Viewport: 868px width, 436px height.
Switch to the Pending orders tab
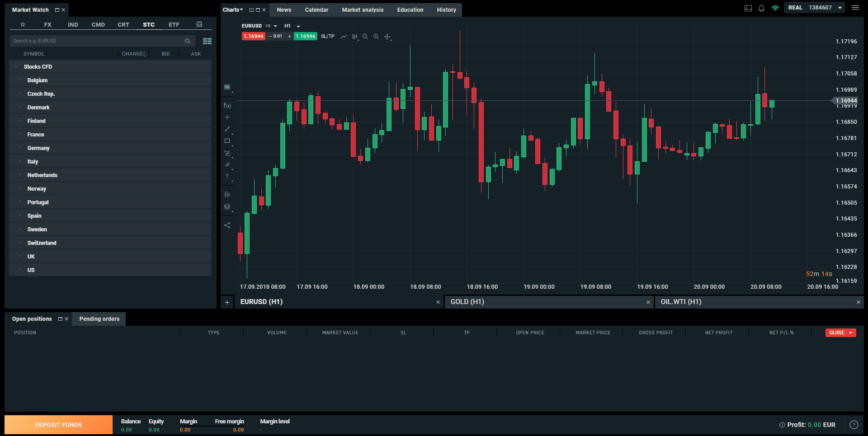(x=99, y=319)
